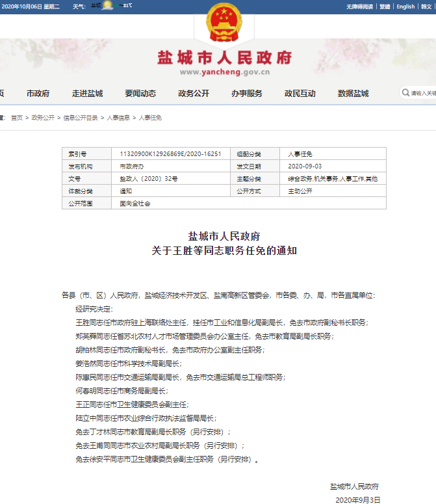Click the 盐城市人民政府 site banner title
The image size is (436, 504).
pos(224,57)
